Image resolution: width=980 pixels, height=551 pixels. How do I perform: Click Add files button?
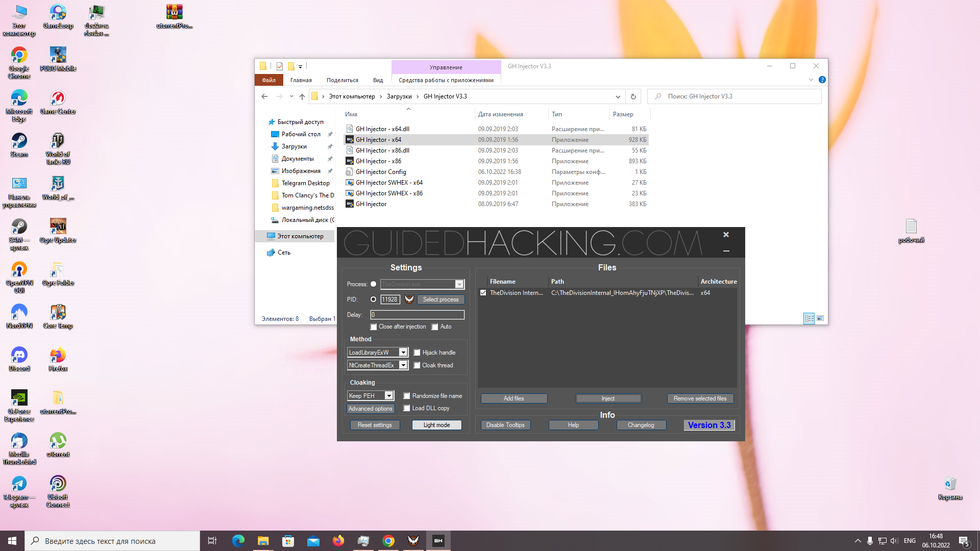click(x=514, y=398)
